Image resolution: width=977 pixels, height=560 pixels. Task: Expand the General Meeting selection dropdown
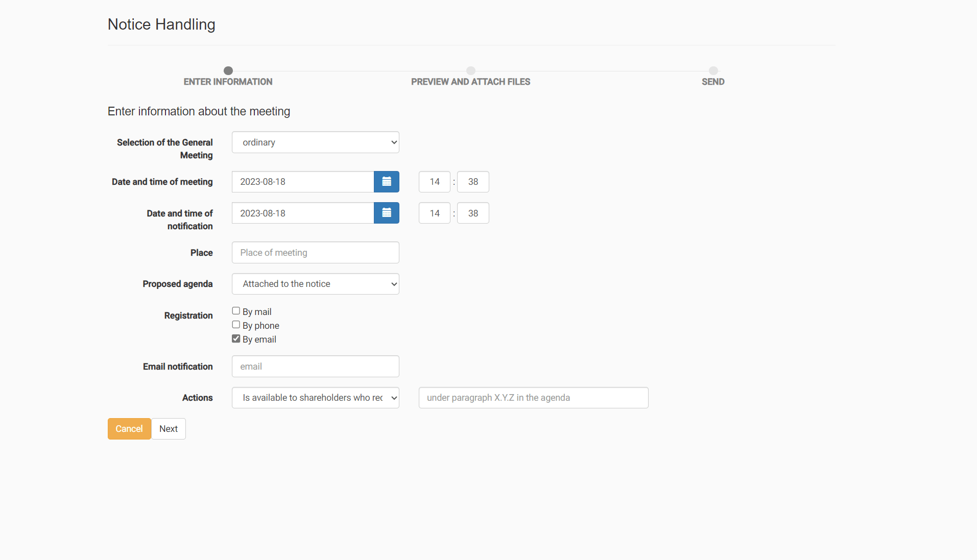coord(315,142)
